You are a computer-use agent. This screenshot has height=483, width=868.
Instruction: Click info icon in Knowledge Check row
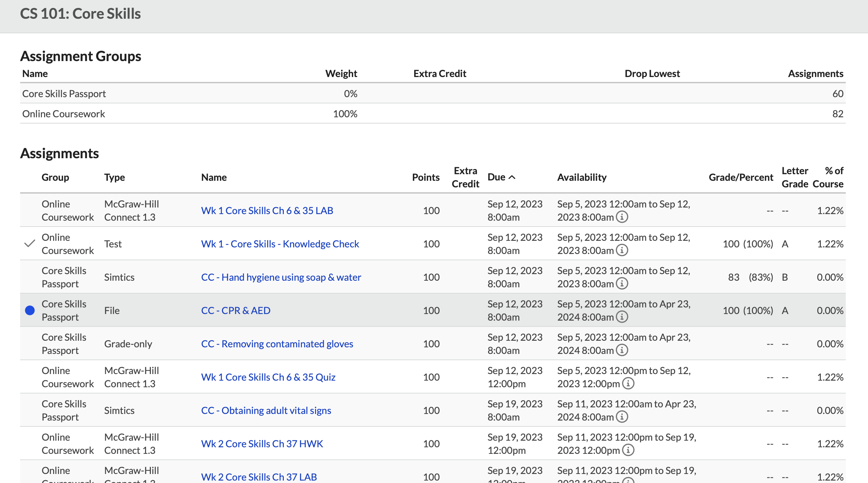click(622, 250)
